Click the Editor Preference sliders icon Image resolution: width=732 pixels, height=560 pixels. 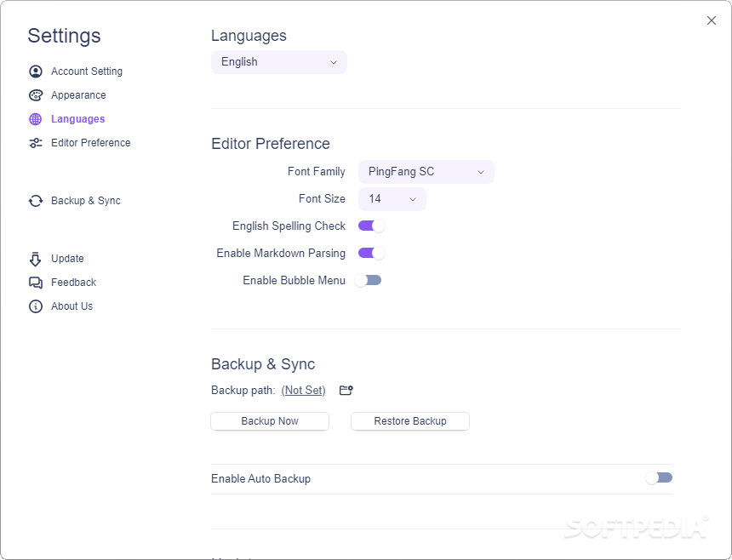36,143
